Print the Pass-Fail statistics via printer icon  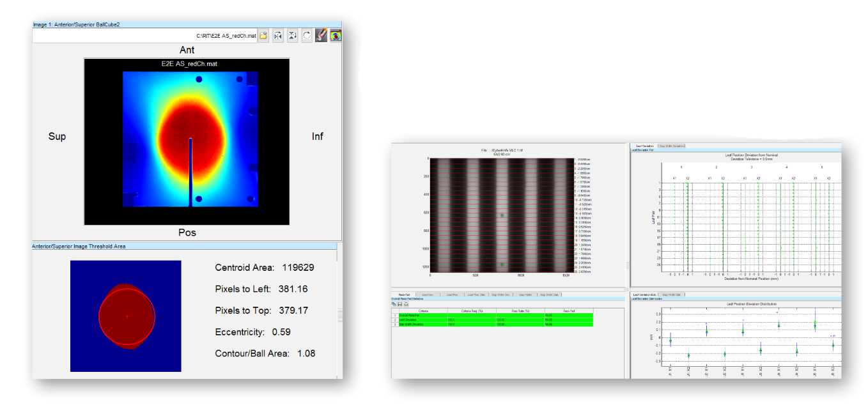tap(407, 303)
